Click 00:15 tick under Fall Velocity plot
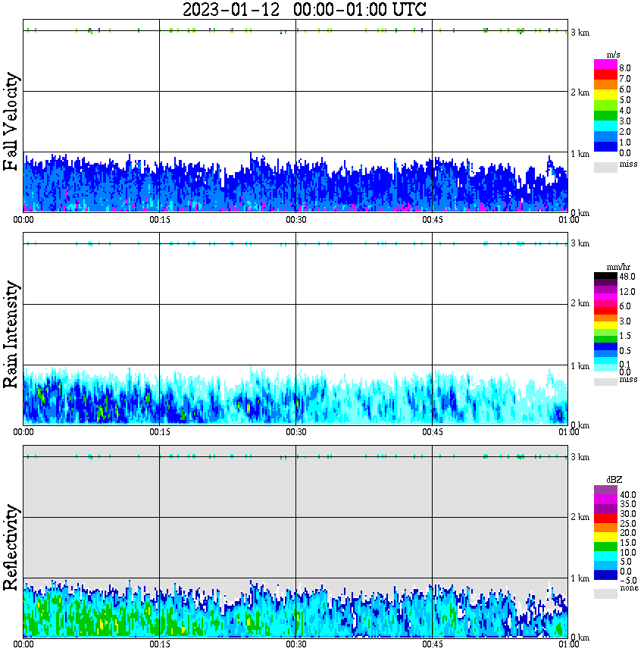The height and width of the screenshot is (658, 644). 160,220
